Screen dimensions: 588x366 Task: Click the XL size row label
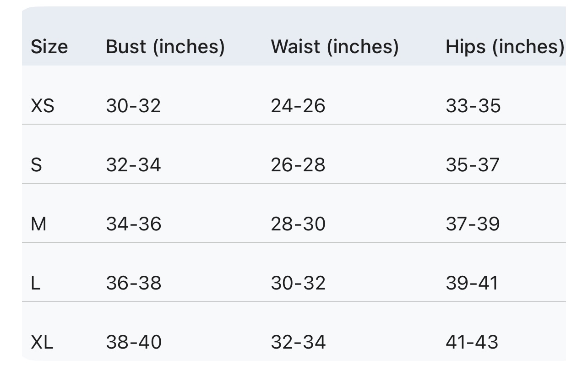[x=42, y=342]
